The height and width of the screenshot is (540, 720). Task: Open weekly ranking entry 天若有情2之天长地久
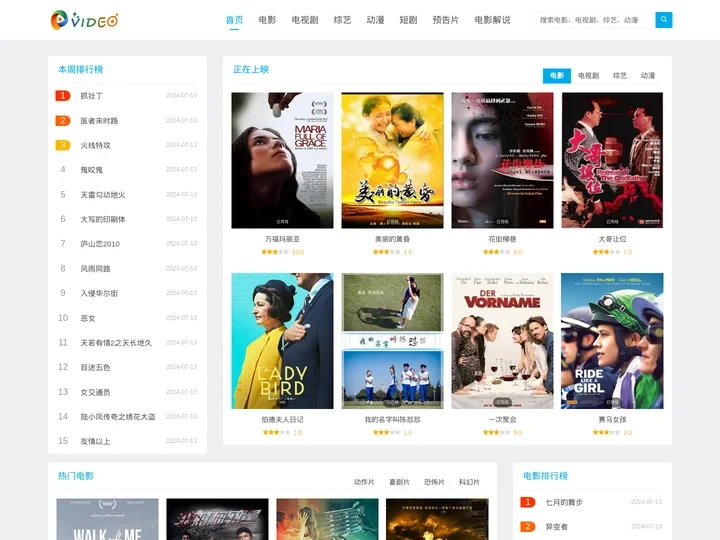116,343
